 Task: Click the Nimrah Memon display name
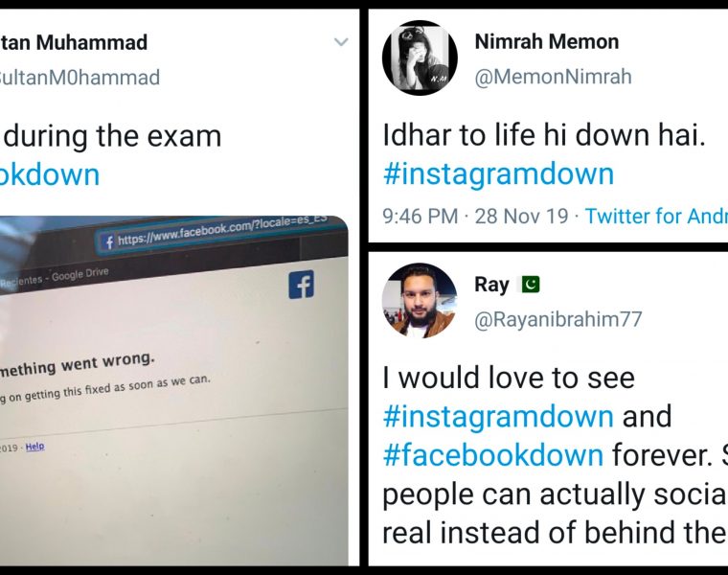(x=546, y=42)
